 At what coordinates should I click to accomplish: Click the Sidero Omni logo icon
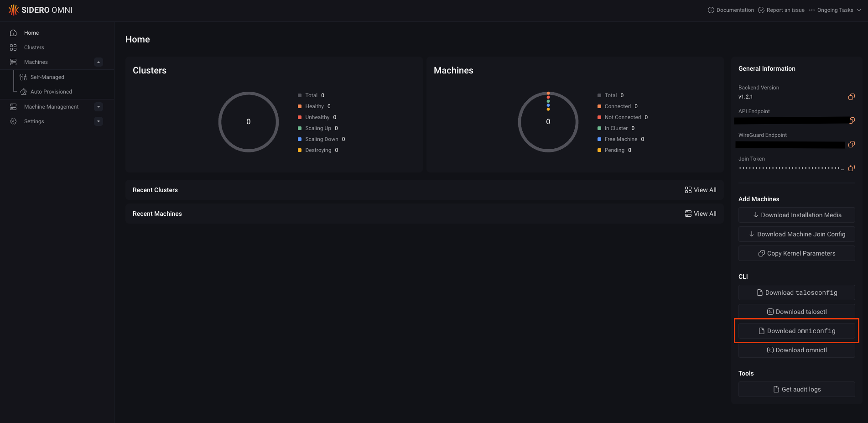point(14,10)
